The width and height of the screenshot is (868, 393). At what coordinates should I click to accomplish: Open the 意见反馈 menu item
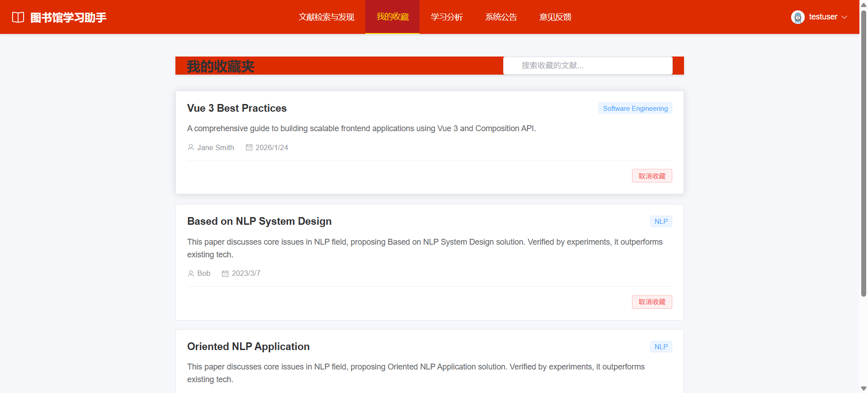click(x=555, y=17)
